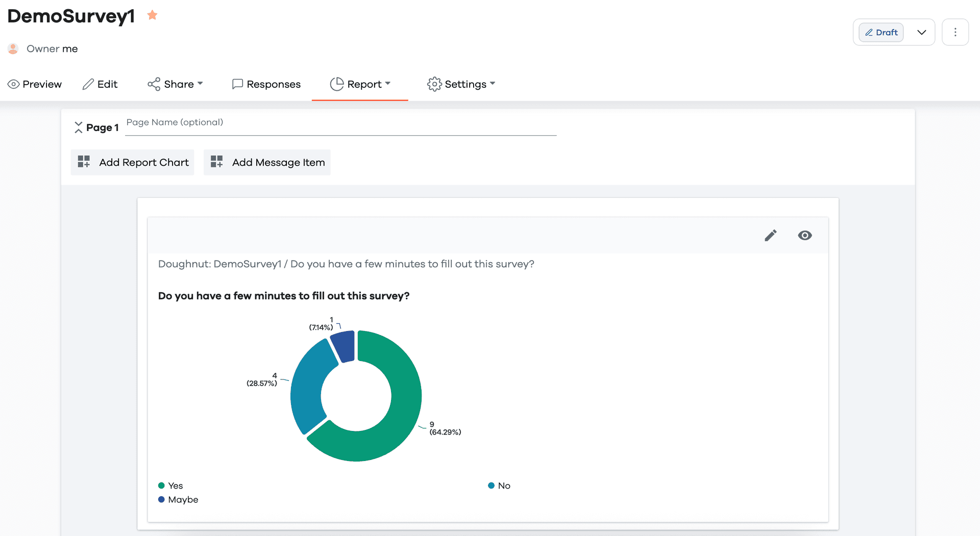Collapse Page 1 using its chevron

79,127
